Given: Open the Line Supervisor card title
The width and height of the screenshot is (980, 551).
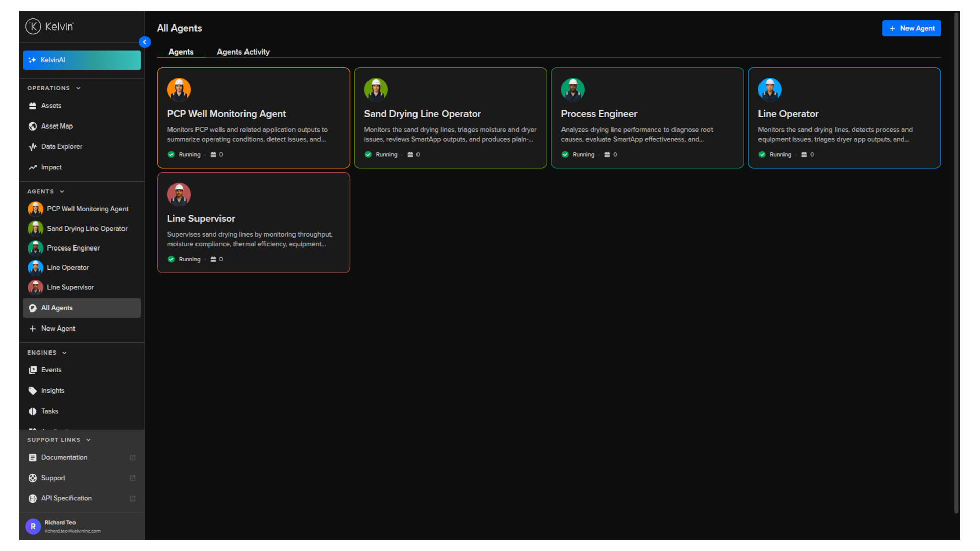Looking at the screenshot, I should point(201,219).
